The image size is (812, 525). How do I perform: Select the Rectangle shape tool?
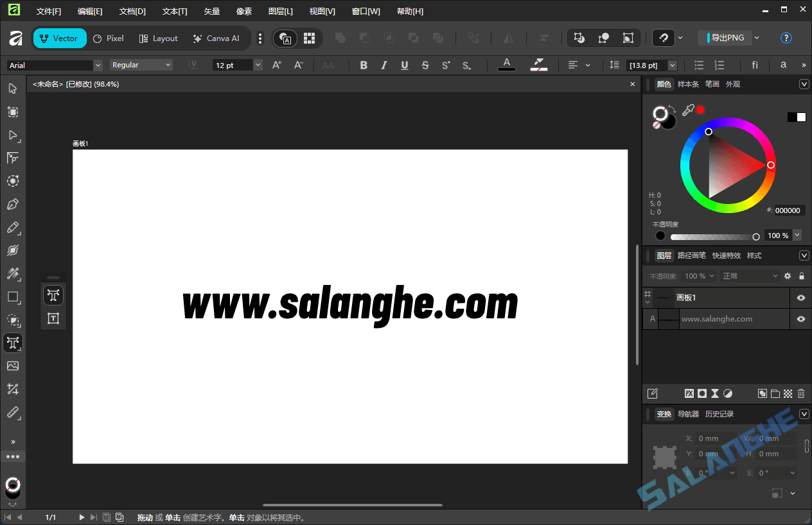[x=13, y=297]
